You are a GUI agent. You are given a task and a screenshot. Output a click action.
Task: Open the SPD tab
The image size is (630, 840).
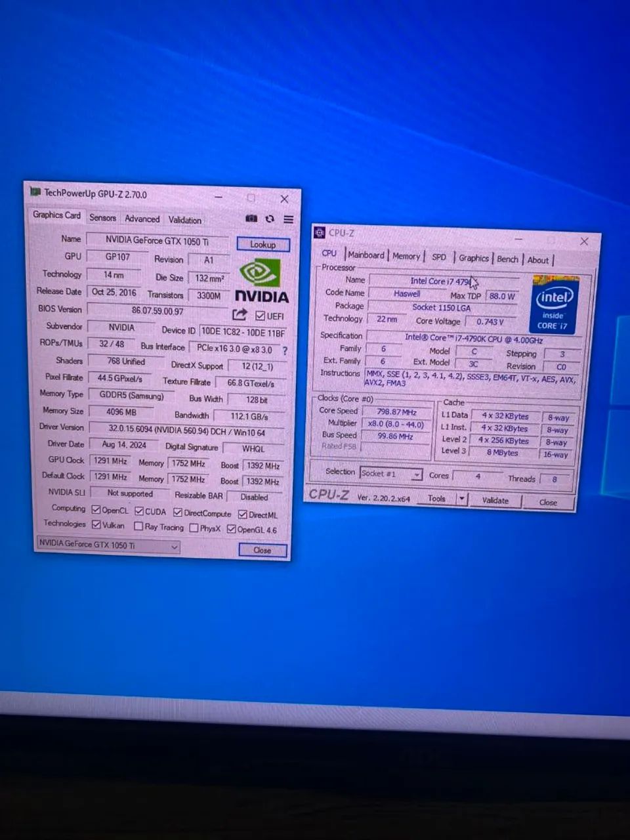439,257
